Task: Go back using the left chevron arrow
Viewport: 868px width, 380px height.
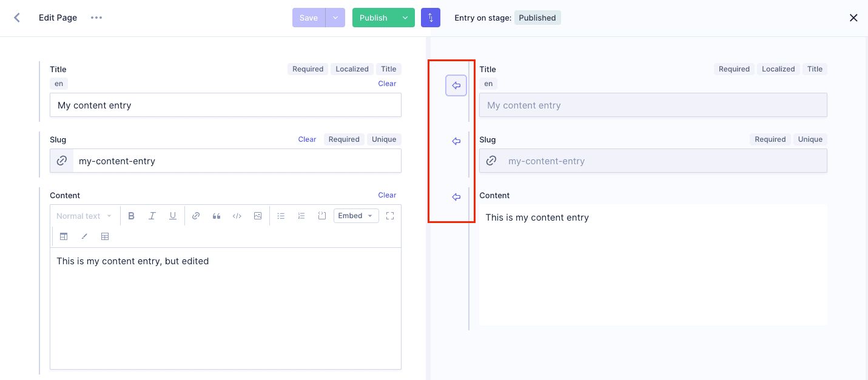Action: (17, 18)
